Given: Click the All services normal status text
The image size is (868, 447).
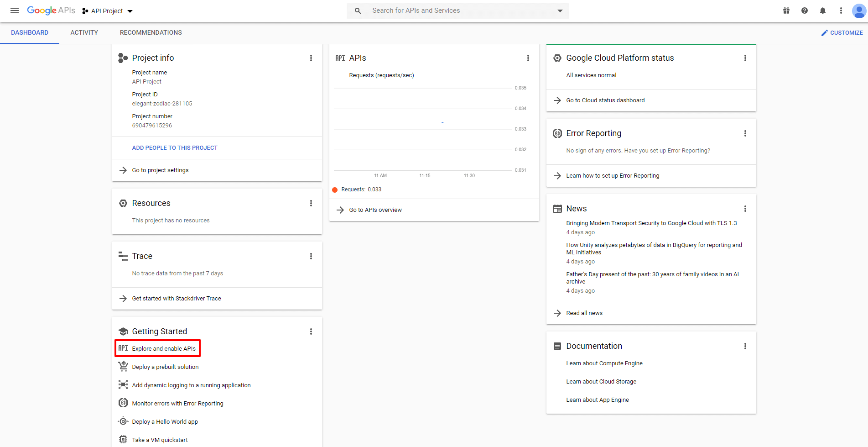Looking at the screenshot, I should [591, 75].
